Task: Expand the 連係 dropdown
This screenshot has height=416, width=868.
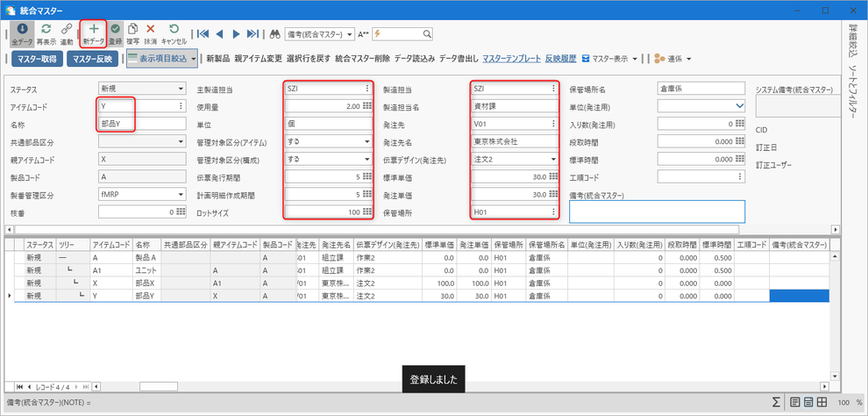Action: (688, 59)
